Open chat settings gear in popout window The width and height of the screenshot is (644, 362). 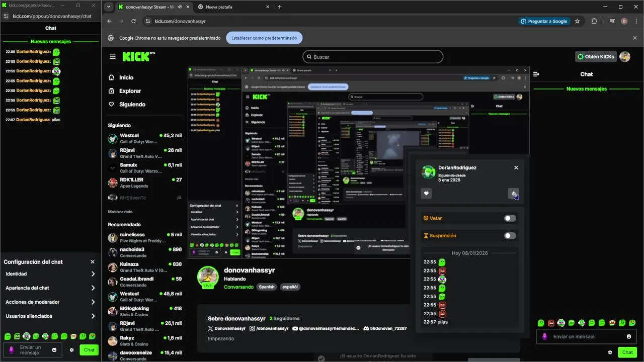[72, 350]
